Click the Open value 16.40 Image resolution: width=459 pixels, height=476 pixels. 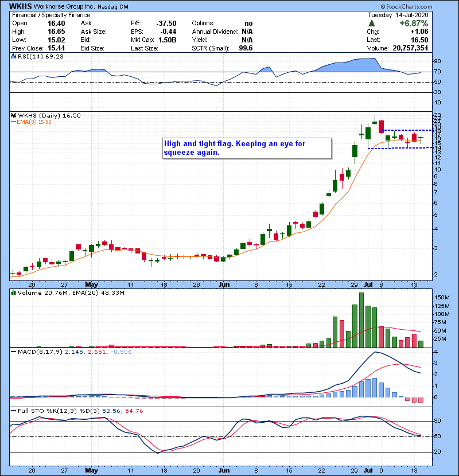point(56,24)
